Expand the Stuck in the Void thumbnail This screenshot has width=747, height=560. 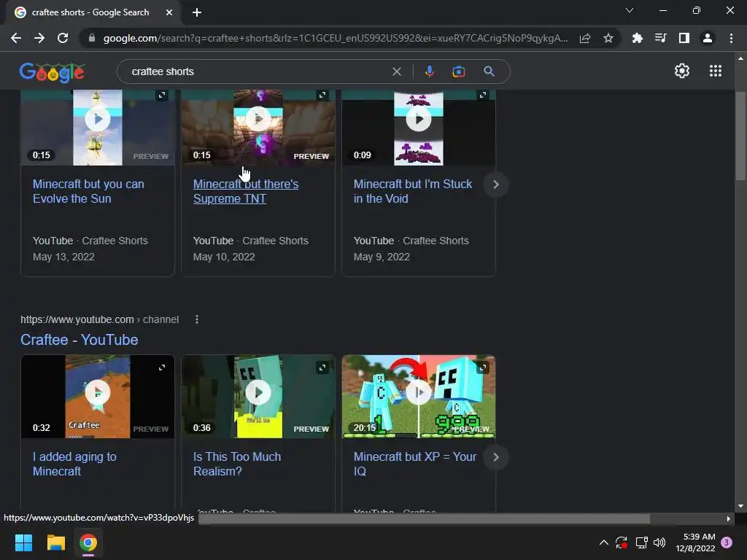pos(483,96)
